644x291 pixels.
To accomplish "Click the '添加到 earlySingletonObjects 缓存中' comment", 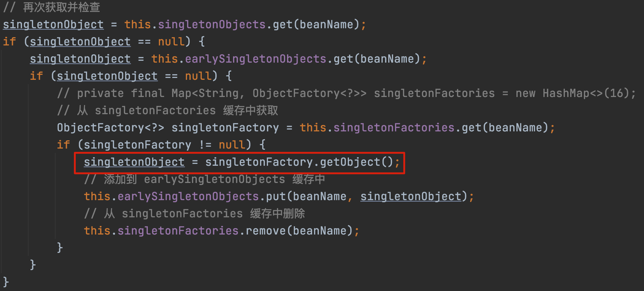I will [x=205, y=179].
